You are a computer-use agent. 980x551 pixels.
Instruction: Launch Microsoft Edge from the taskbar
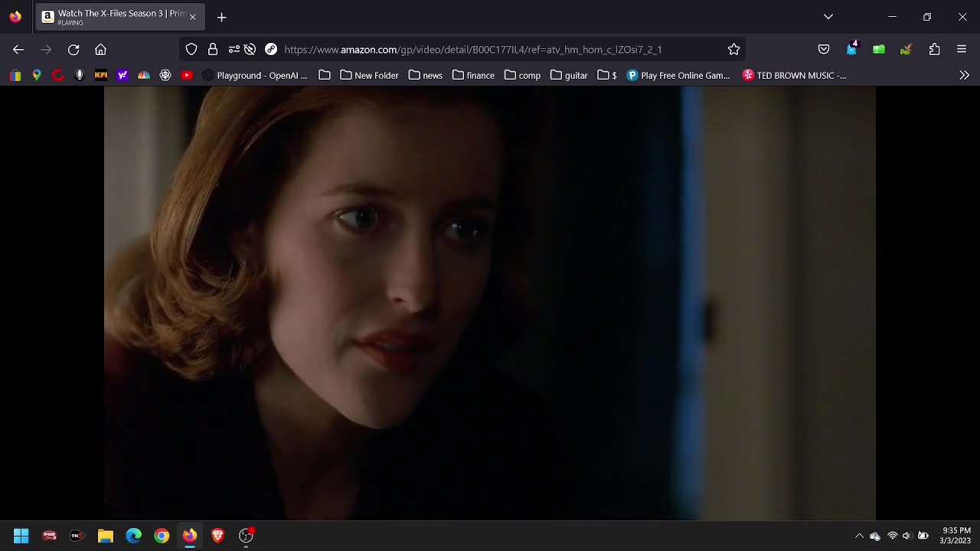[133, 536]
